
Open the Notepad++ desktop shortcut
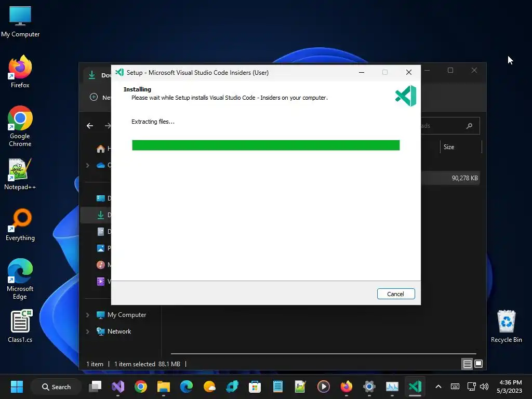[20, 174]
